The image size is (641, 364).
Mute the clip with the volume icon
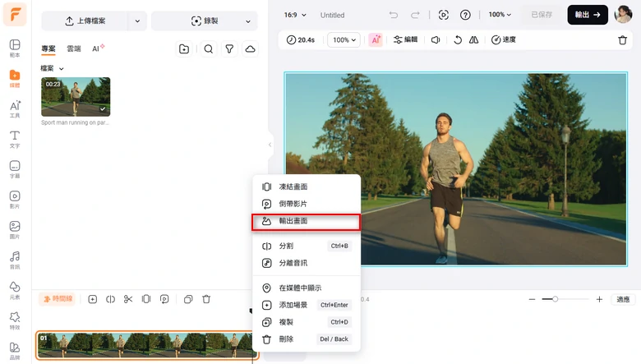[436, 39]
